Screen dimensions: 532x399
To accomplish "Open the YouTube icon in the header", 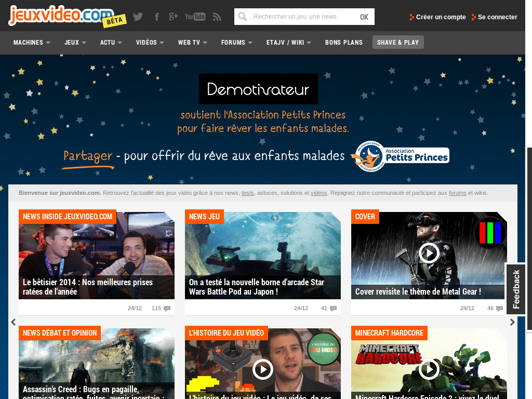I will click(x=195, y=17).
